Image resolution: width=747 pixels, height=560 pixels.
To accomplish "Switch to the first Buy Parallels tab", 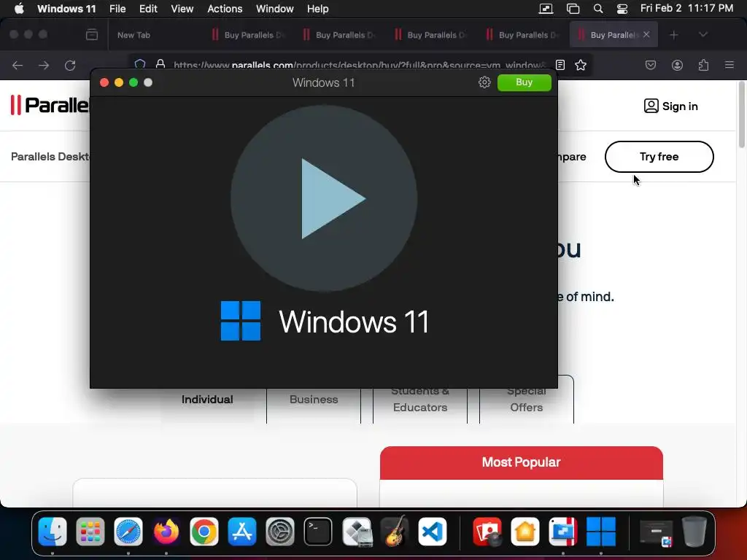I will pyautogui.click(x=249, y=35).
